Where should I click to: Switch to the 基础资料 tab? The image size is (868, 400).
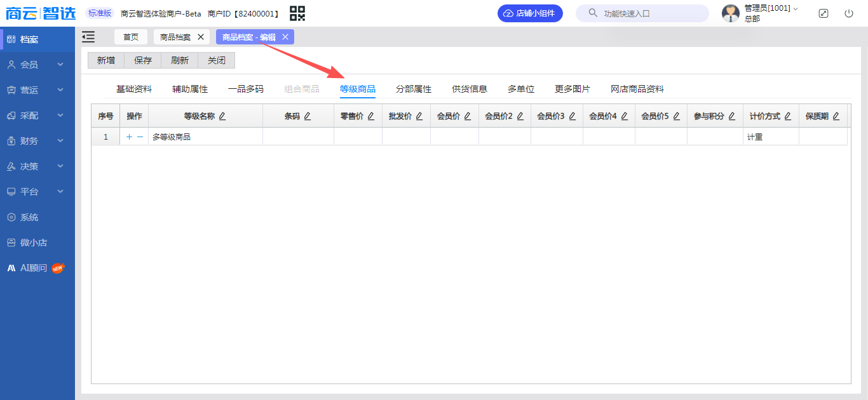pyautogui.click(x=134, y=89)
